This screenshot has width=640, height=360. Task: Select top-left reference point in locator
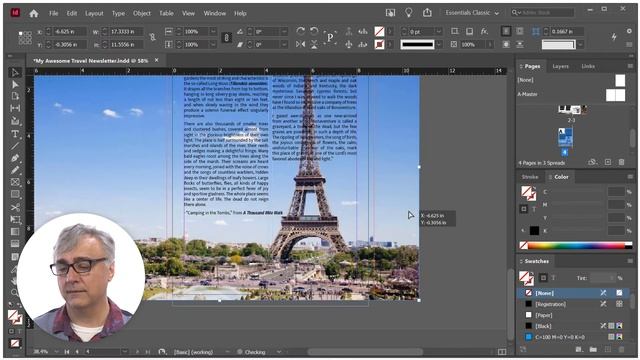point(20,33)
